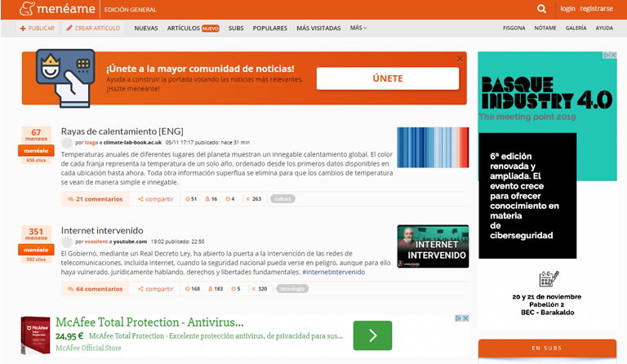
Task: Share the Rayas de calentamiento story
Action: 156,198
